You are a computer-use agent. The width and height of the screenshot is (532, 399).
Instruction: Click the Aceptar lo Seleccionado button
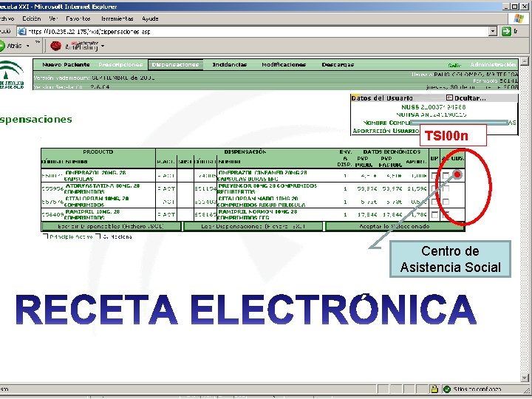pos(395,226)
